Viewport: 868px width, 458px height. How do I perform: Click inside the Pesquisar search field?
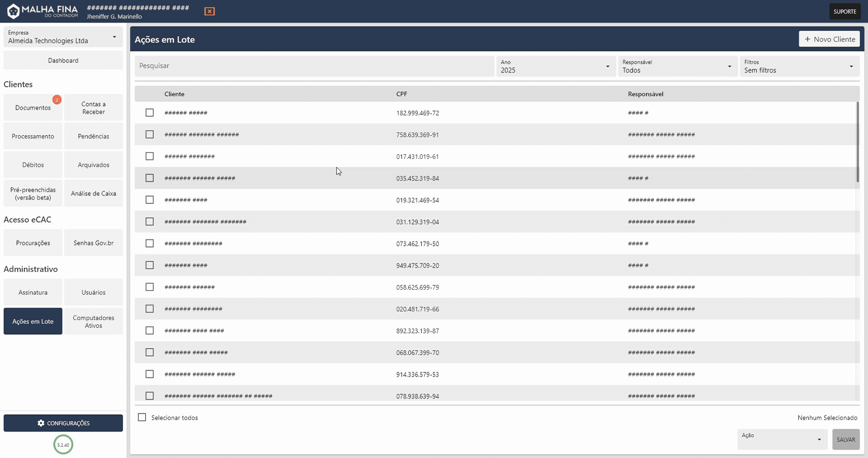click(x=315, y=66)
